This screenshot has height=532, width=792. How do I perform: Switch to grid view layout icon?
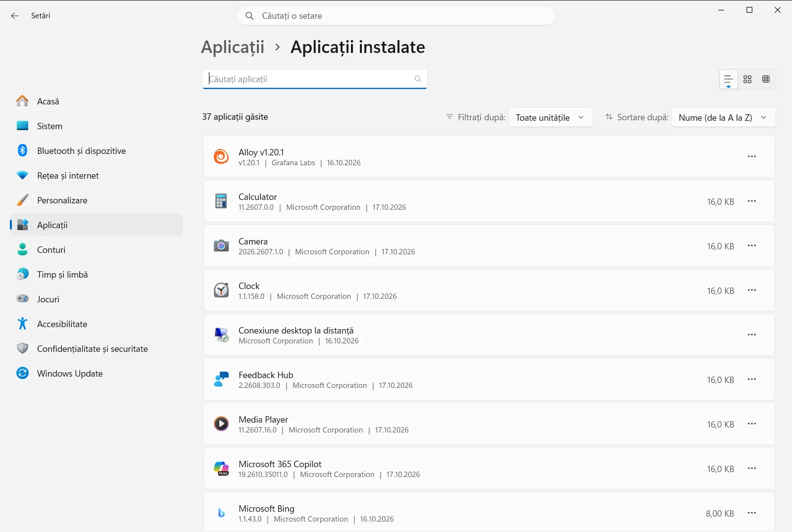(x=747, y=79)
